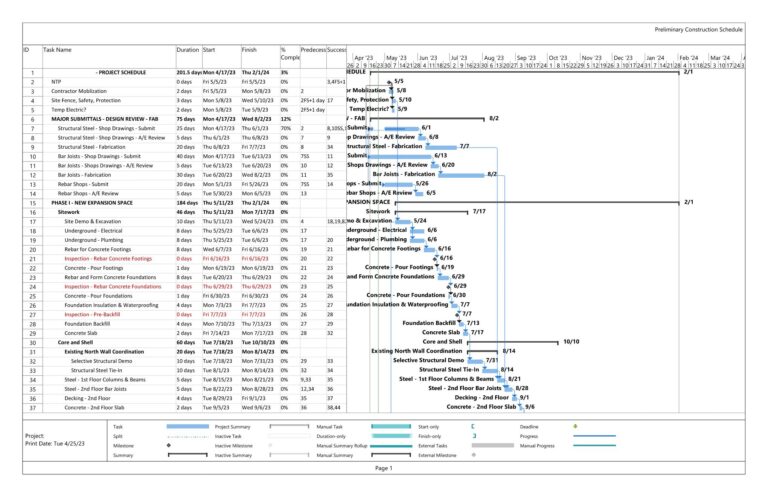Collapse the Sitework summary task row

point(68,212)
